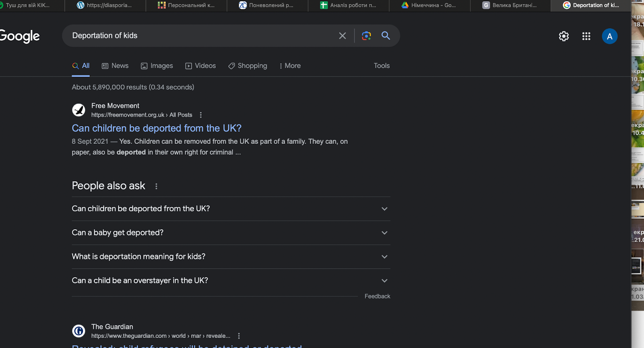Open Google Lens image search
Viewport: 644px width, 348px height.
pos(366,36)
